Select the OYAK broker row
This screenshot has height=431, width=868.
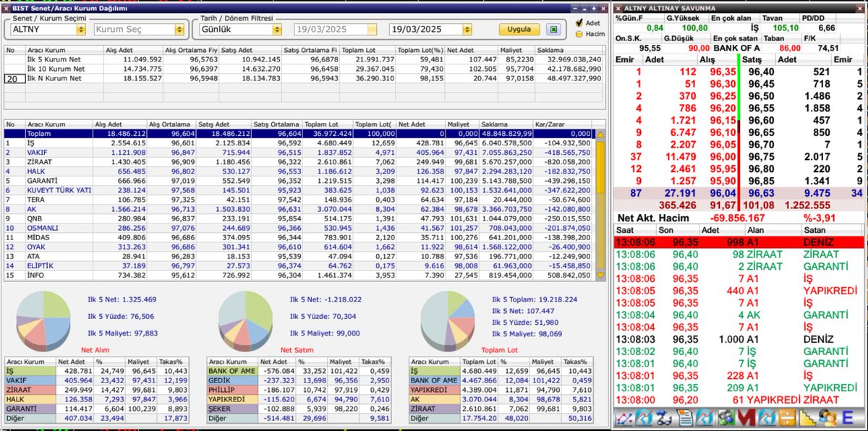pos(298,247)
